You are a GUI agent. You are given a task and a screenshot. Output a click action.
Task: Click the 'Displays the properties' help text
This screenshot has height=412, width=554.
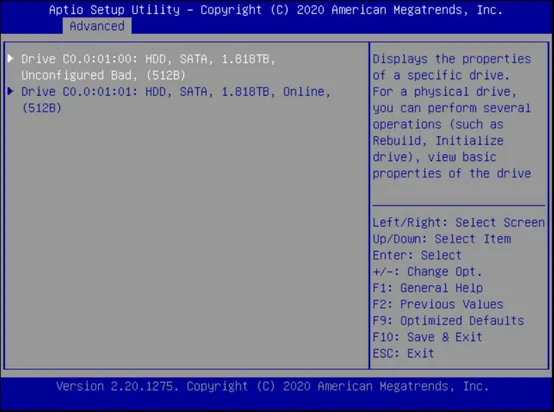[x=452, y=59]
